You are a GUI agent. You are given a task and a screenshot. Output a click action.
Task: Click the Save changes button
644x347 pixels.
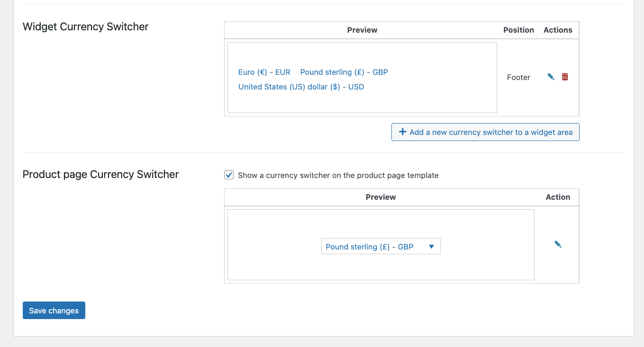coord(54,310)
